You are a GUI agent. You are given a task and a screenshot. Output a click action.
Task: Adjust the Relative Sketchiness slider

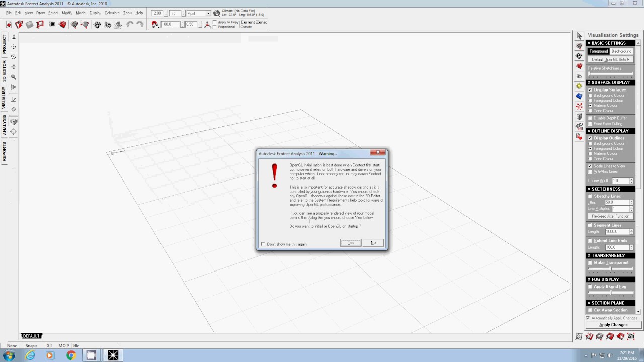(610, 74)
